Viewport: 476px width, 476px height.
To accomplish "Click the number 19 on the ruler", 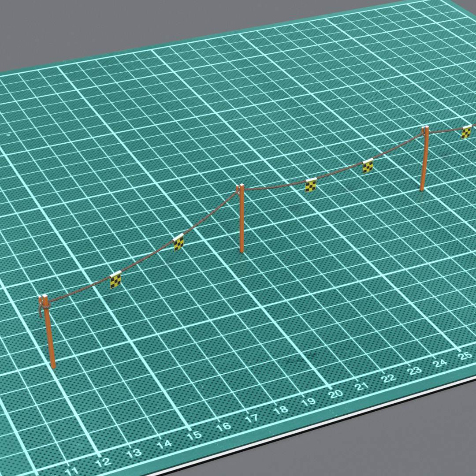I will (x=309, y=402).
